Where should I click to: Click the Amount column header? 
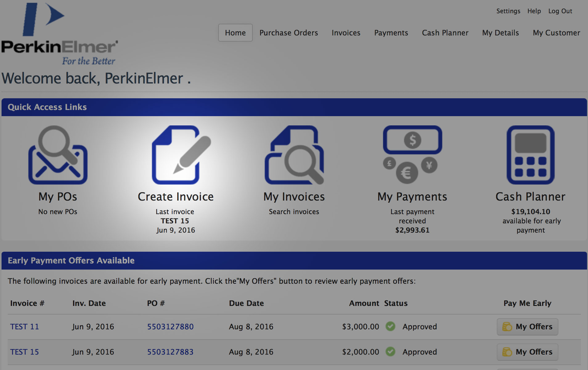click(364, 303)
